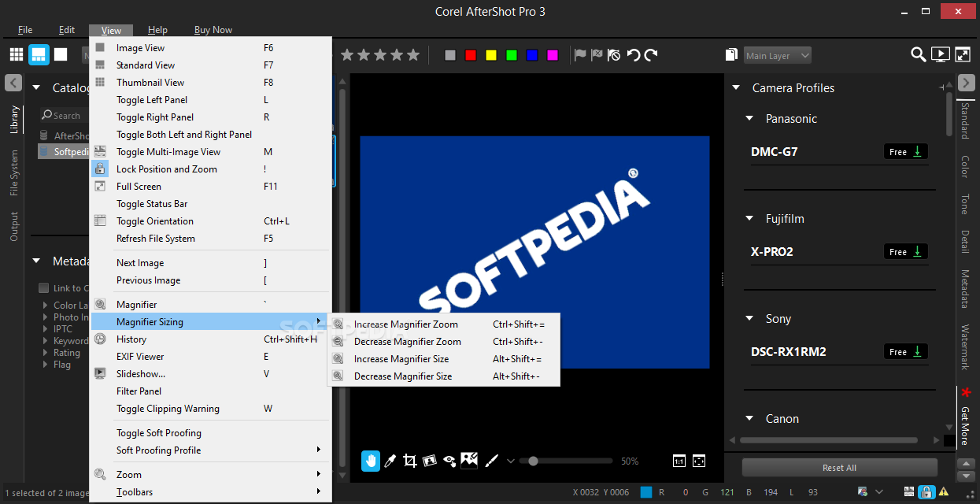The height and width of the screenshot is (504, 980).
Task: Start slideshow from toolbar icon
Action: click(940, 54)
